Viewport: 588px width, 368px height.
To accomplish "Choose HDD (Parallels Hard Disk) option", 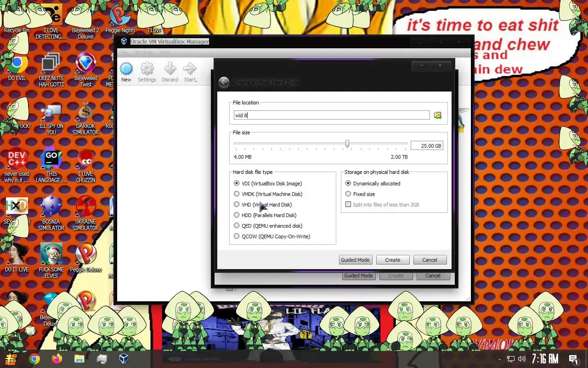I will coord(265,215).
